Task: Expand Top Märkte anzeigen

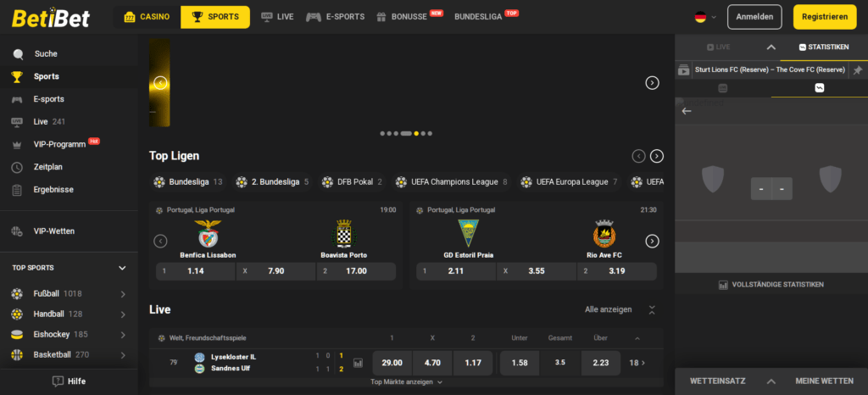Action: click(x=406, y=381)
